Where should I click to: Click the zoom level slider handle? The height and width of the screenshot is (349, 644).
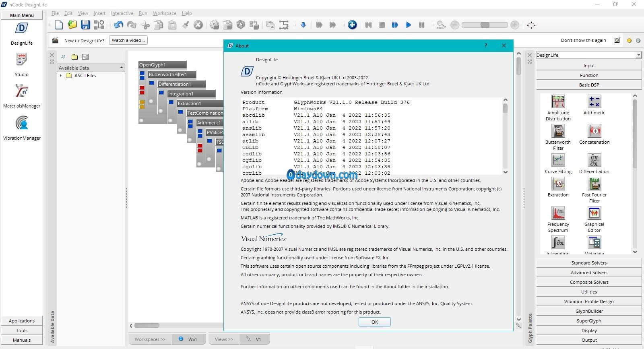click(485, 25)
